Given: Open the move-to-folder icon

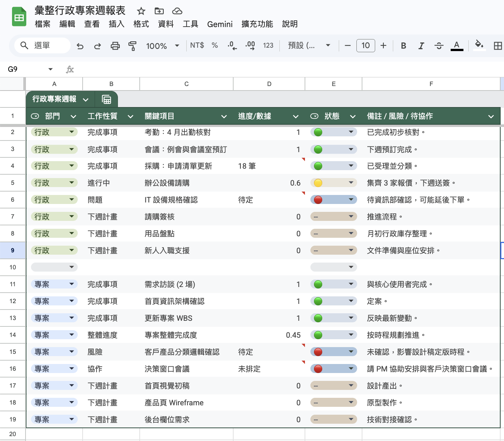Looking at the screenshot, I should pyautogui.click(x=159, y=11).
